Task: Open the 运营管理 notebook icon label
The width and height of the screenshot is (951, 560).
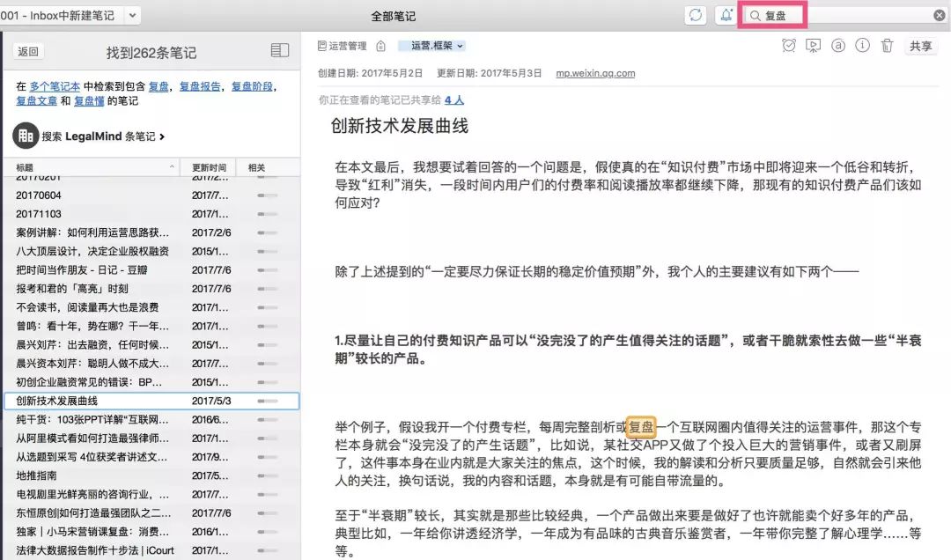Action: coord(342,46)
